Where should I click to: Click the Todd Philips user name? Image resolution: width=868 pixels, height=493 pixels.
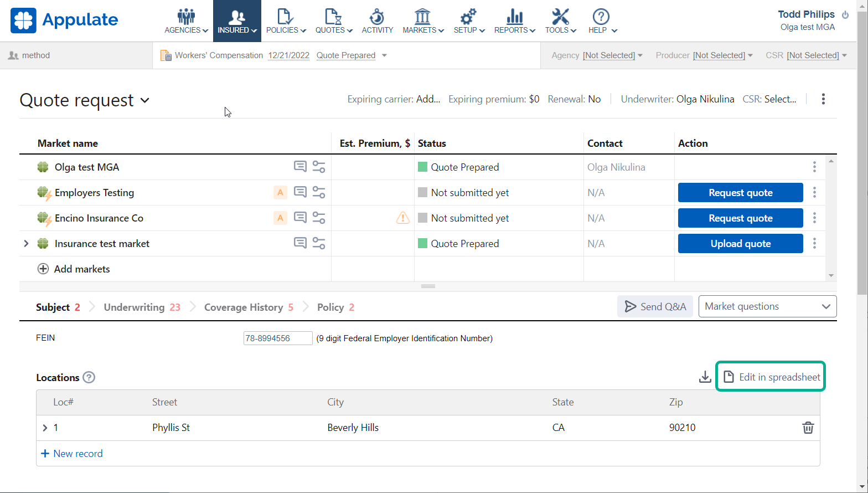tap(806, 14)
